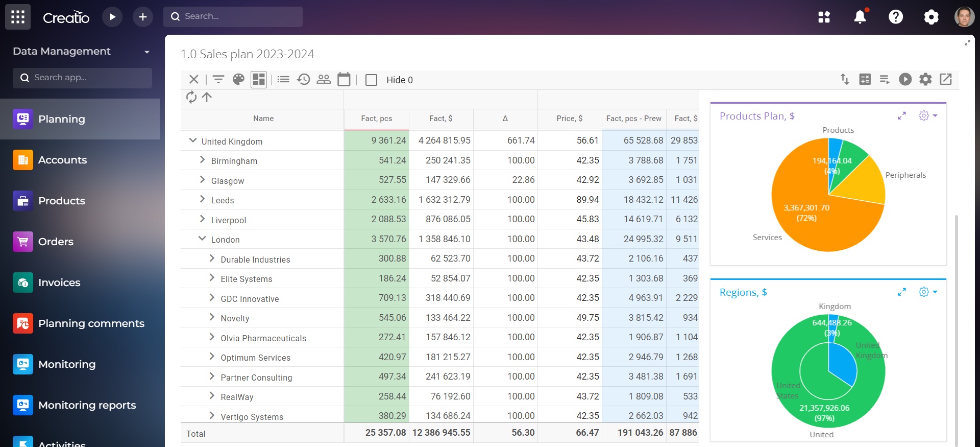Toggle the dashboard layout view button
Viewport: 980px width, 447px height.
click(259, 79)
